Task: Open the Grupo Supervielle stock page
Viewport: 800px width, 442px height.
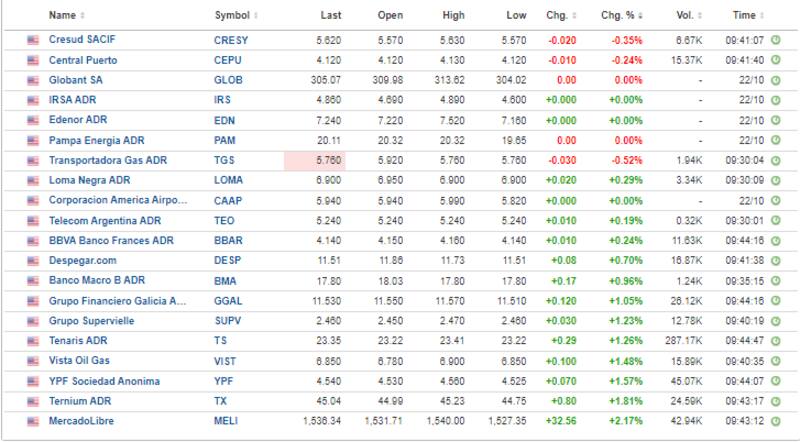Action: point(91,321)
